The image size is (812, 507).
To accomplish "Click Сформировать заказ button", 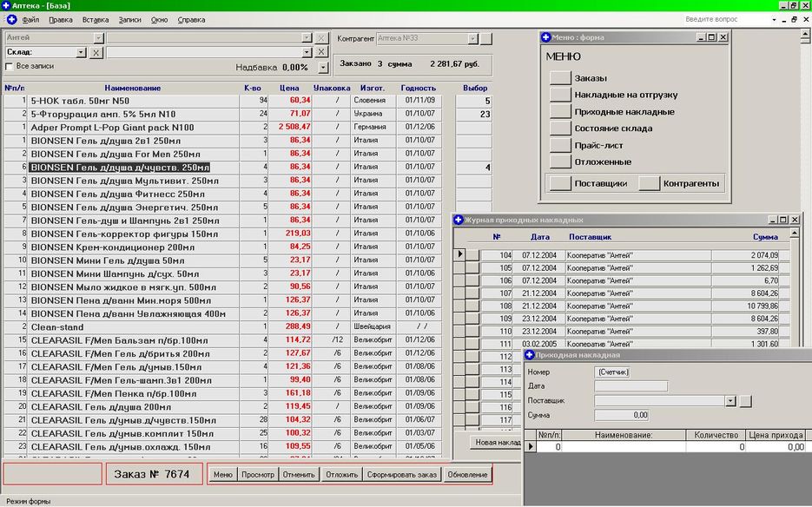I will (402, 474).
